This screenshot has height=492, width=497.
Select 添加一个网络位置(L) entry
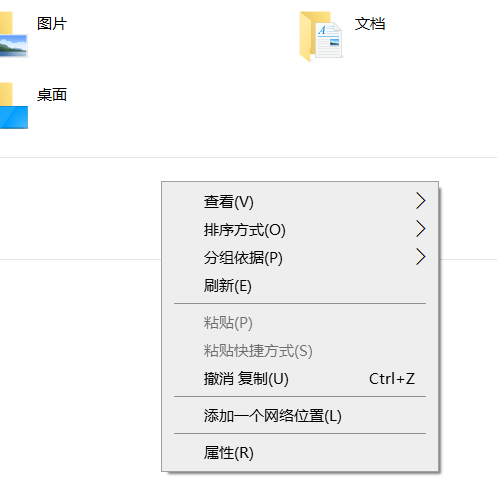(x=300, y=416)
